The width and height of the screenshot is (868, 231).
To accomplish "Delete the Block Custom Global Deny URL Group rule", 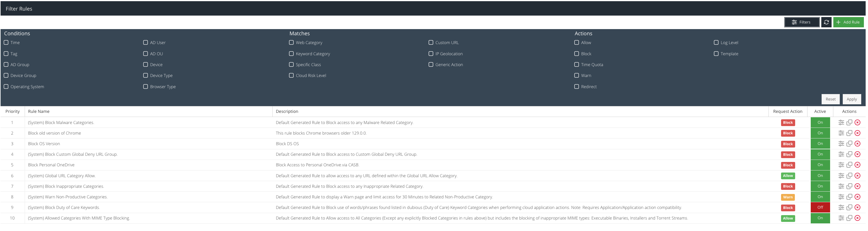I will 857,155.
